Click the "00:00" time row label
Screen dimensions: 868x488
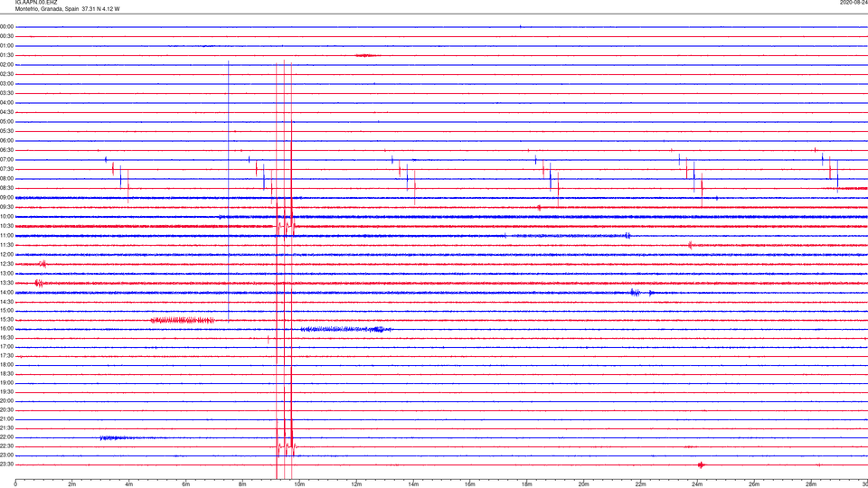[x=7, y=27]
